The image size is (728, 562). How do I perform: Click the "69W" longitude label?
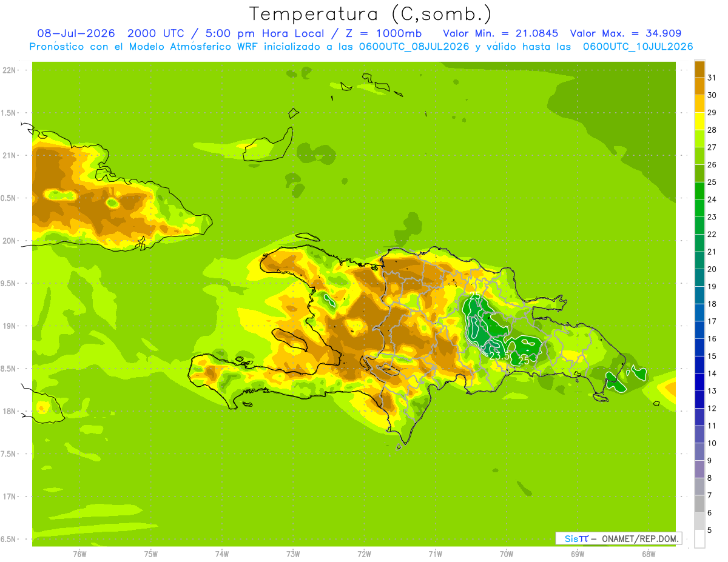point(578,554)
